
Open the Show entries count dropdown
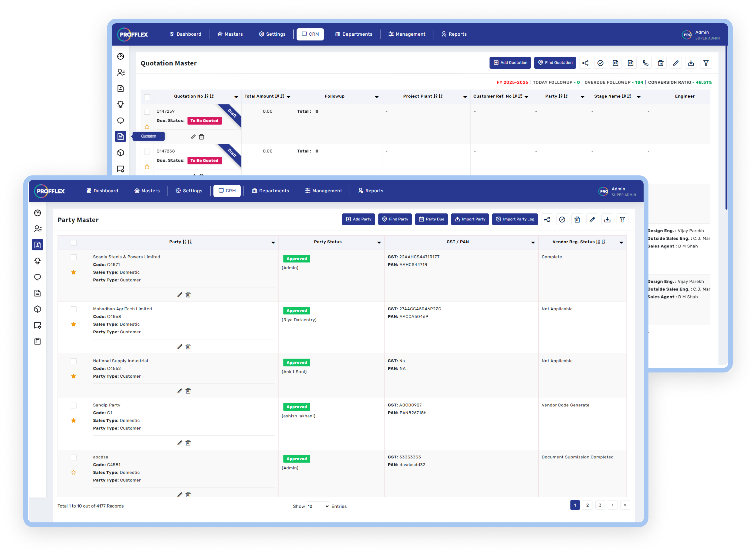tap(318, 506)
